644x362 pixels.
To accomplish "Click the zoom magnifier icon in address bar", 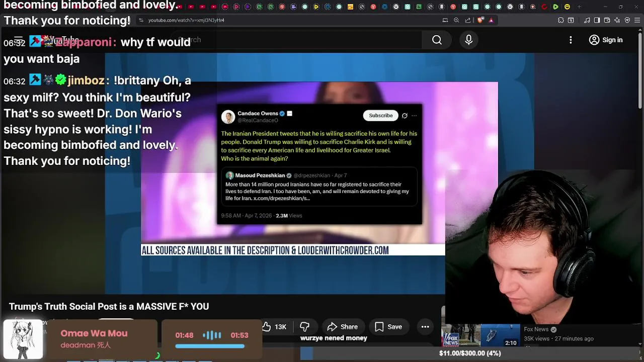I will click(x=456, y=20).
